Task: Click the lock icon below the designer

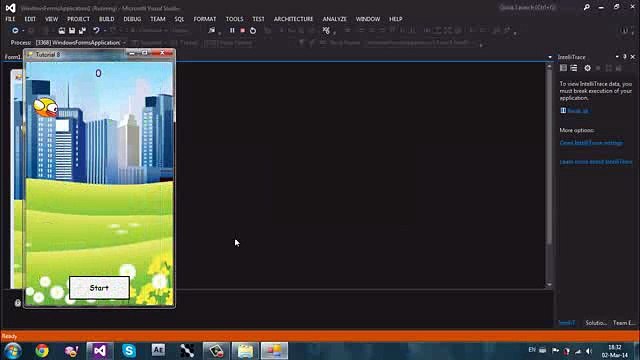Action: click(x=18, y=303)
